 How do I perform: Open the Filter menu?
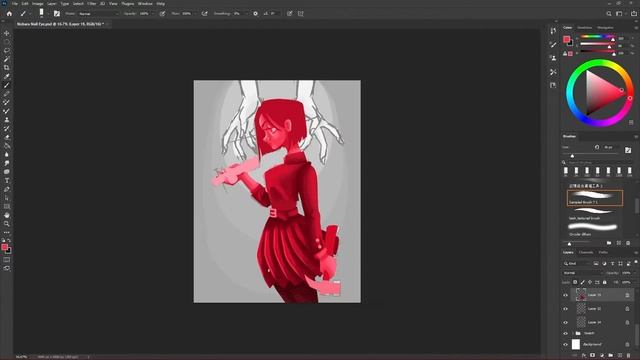tap(92, 4)
